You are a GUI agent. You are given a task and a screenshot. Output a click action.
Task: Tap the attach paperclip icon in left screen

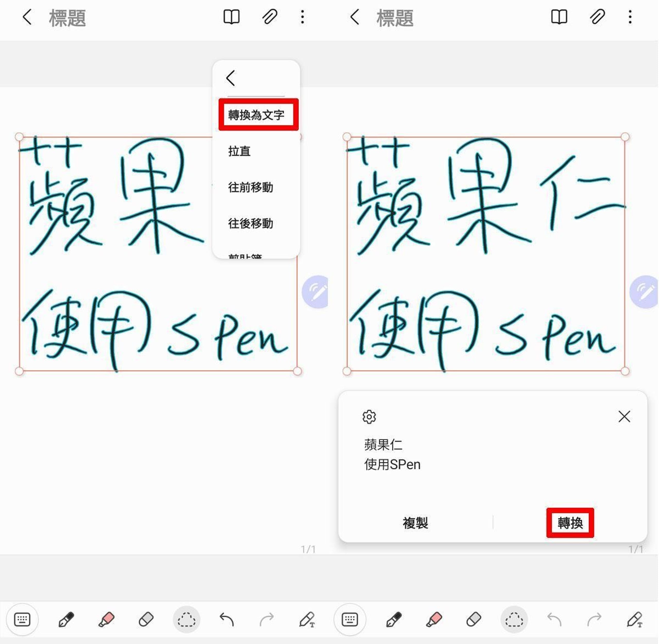[270, 17]
